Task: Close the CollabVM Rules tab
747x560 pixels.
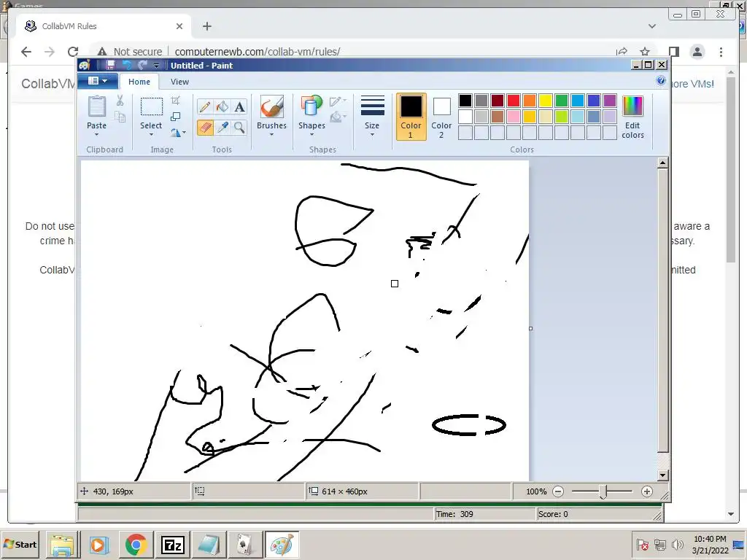Action: (x=179, y=26)
